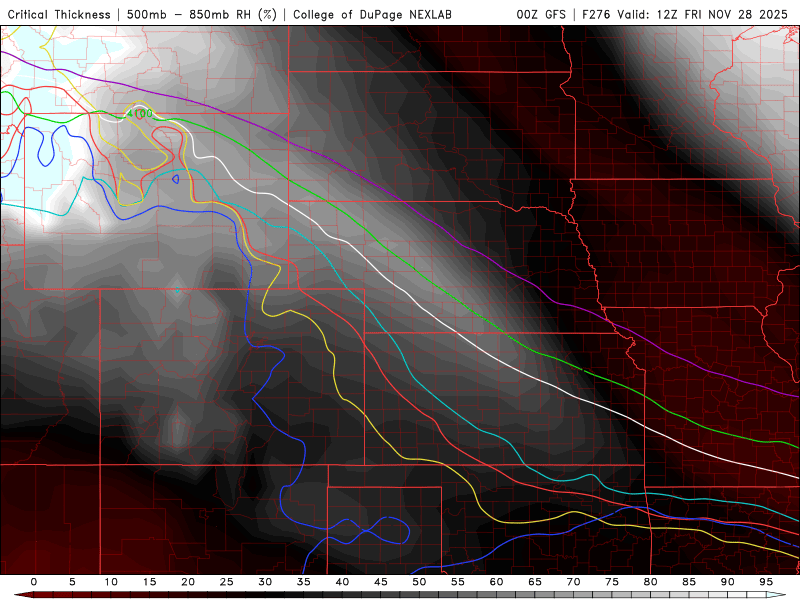
Task: Click the "90" label on the color scale
Action: point(728,582)
